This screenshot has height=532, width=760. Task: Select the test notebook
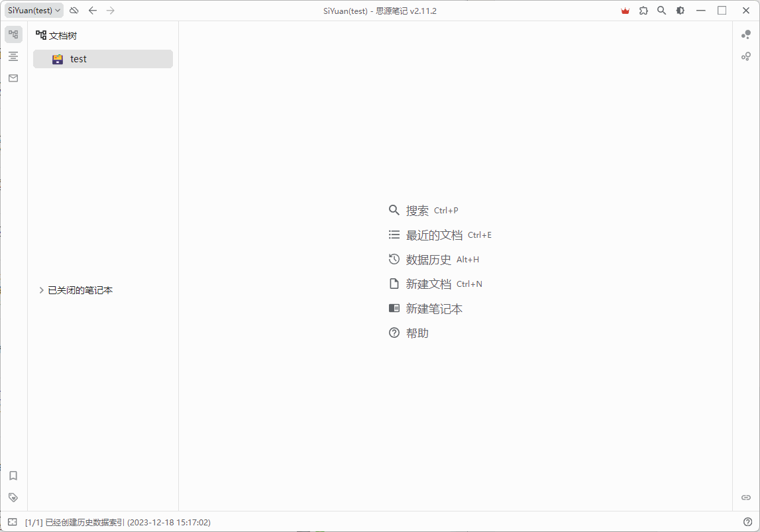(78, 58)
